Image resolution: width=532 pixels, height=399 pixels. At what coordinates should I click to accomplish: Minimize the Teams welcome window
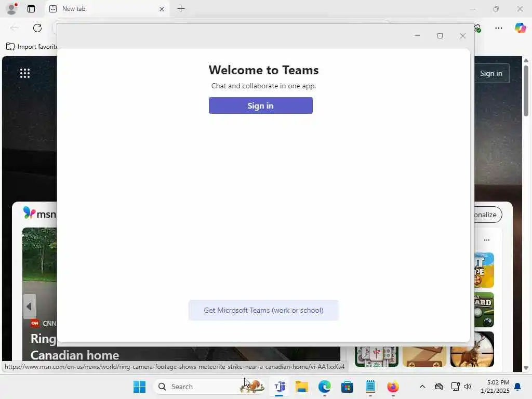[417, 36]
